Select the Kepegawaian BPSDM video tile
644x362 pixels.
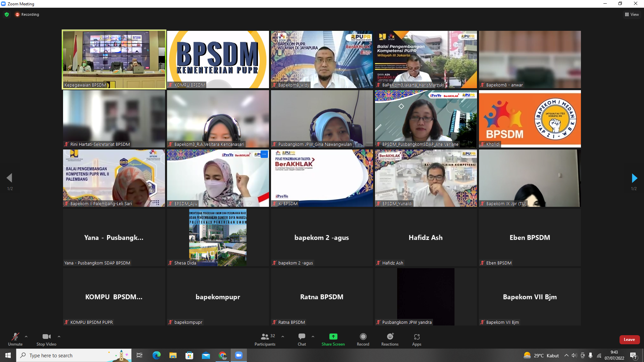(x=114, y=59)
